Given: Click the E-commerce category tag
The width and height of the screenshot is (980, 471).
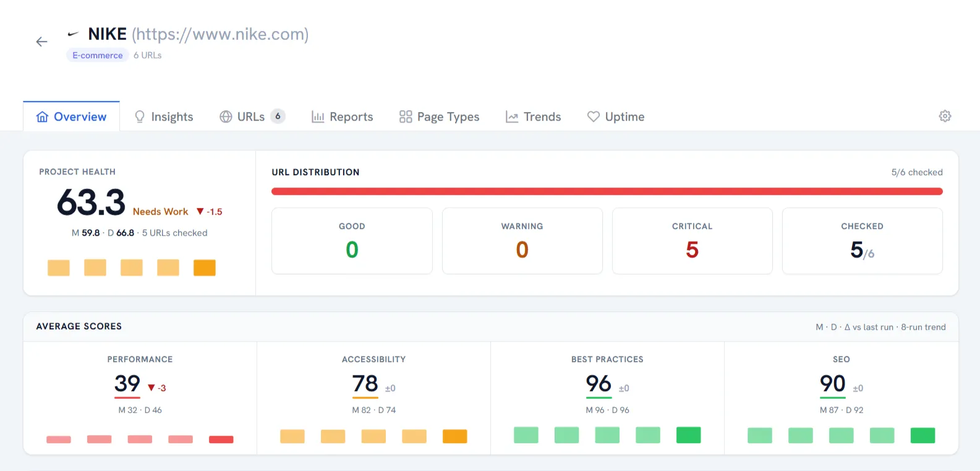Looking at the screenshot, I should pyautogui.click(x=98, y=55).
